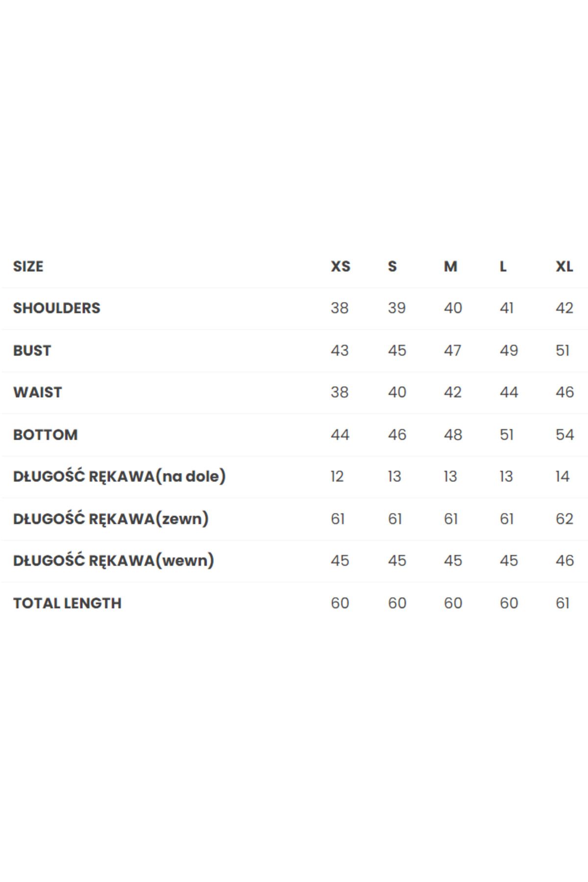Click the M size column header
This screenshot has height=882, width=588.
coord(450,267)
